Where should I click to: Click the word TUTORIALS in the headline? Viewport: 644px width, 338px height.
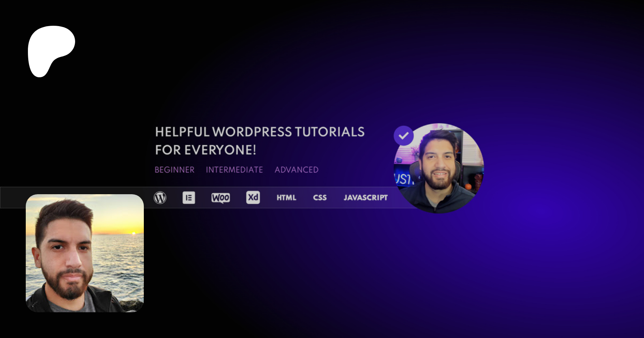(330, 132)
